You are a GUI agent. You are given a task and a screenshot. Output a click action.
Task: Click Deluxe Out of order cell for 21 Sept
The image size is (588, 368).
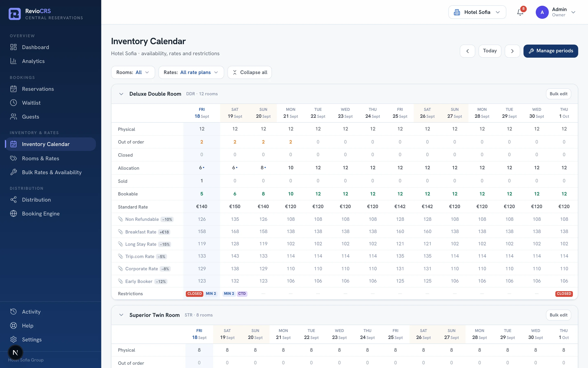point(291,142)
